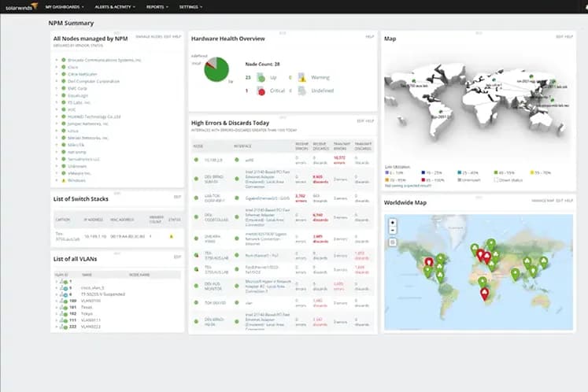Image resolution: width=588 pixels, height=392 pixels.
Task: Zoom in on the Worldwide Map
Action: click(393, 223)
